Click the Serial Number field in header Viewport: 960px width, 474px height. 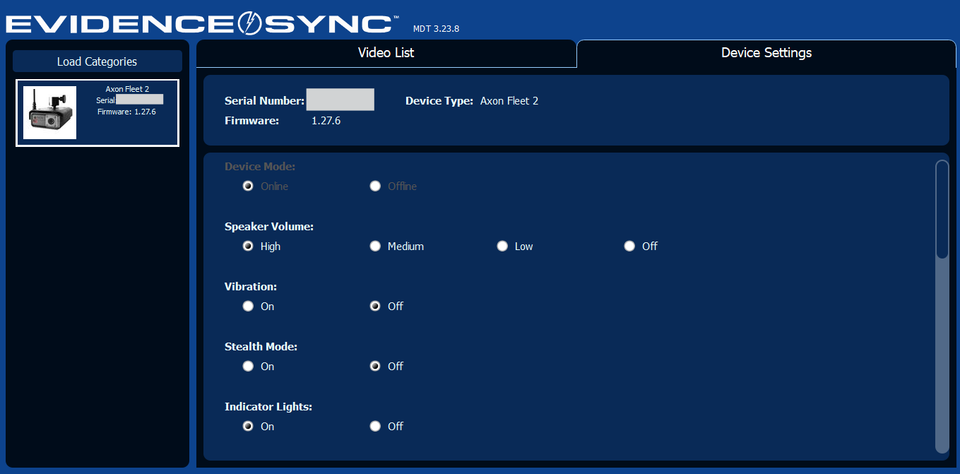click(x=340, y=100)
